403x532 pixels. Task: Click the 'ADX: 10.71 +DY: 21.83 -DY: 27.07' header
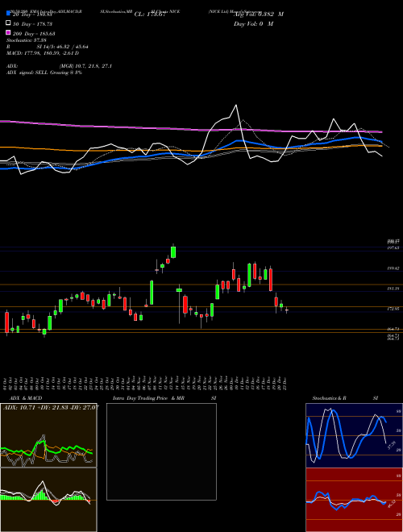click(x=51, y=407)
